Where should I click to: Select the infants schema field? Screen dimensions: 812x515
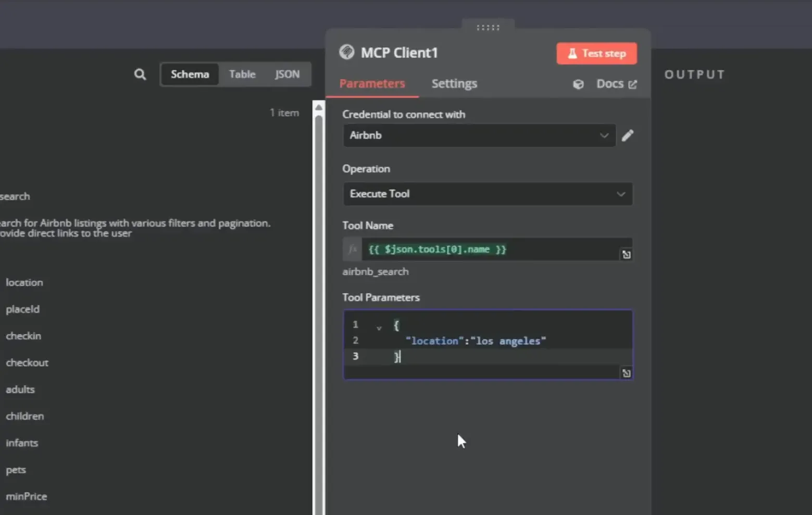click(x=22, y=443)
